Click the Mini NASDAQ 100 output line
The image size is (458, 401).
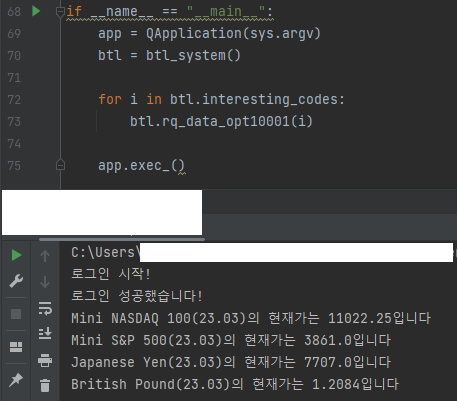point(251,318)
